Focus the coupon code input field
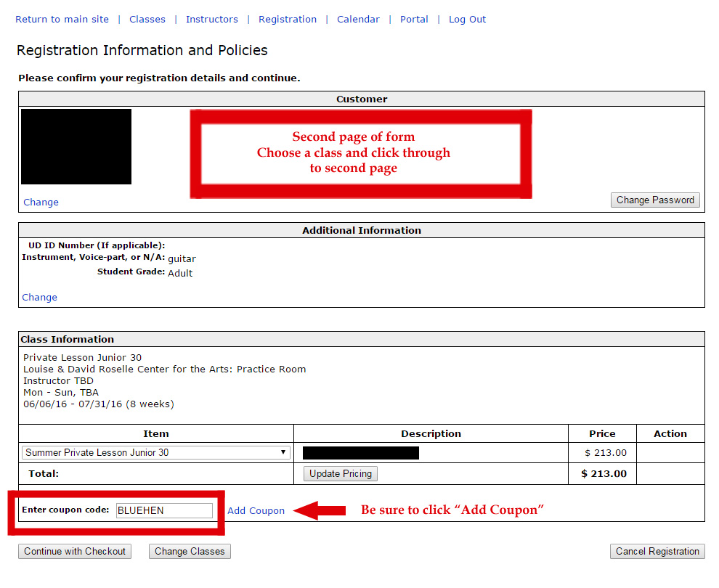719x588 pixels. click(164, 511)
